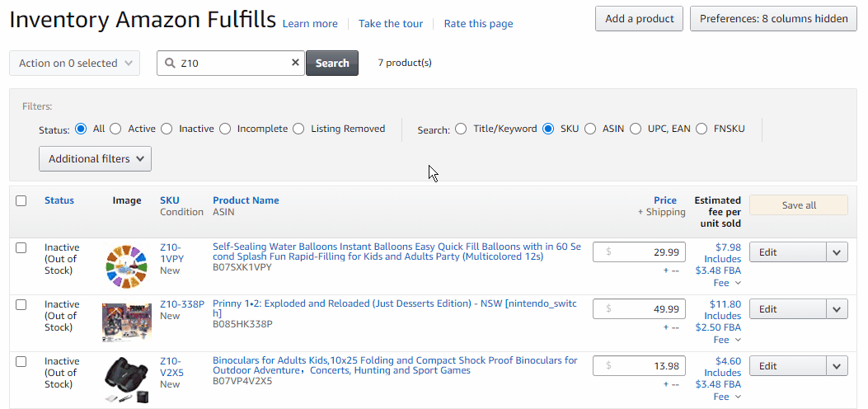Expand the Additional filters dropdown

click(x=95, y=159)
